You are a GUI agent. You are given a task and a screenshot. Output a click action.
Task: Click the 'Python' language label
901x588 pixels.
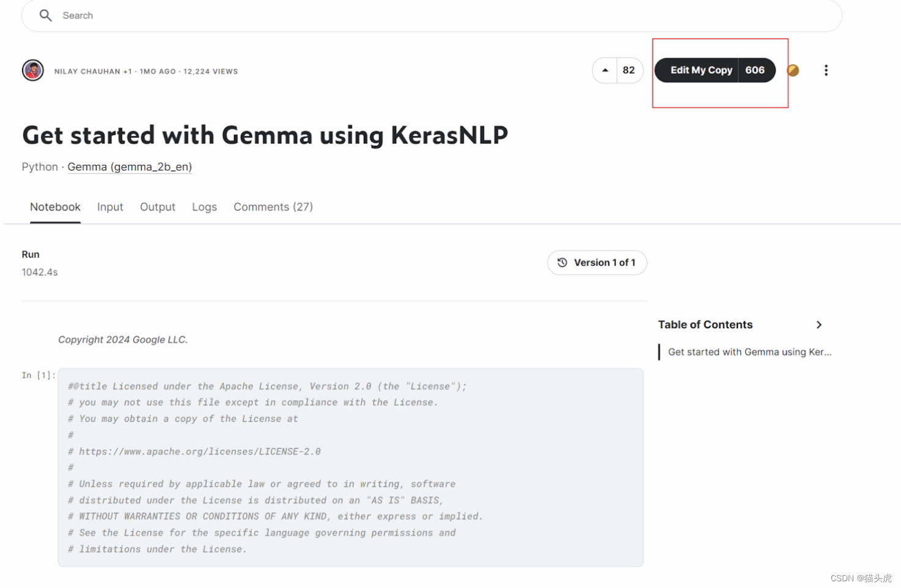pyautogui.click(x=40, y=167)
